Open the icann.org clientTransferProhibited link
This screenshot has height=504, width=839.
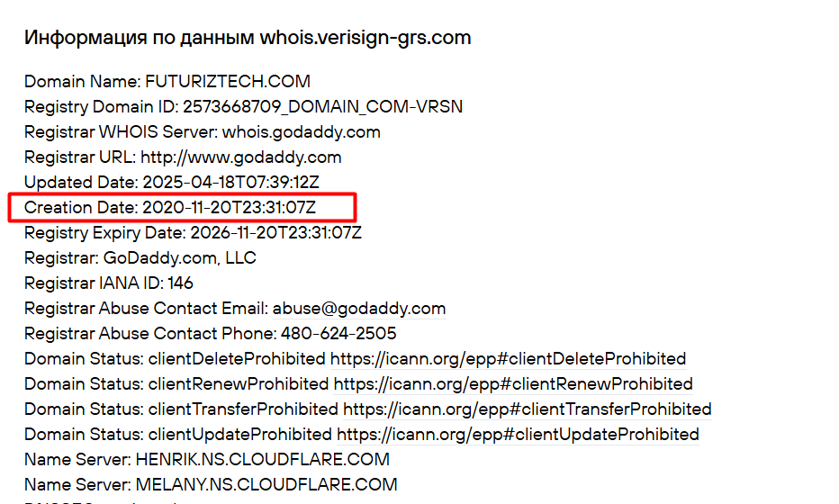click(527, 409)
